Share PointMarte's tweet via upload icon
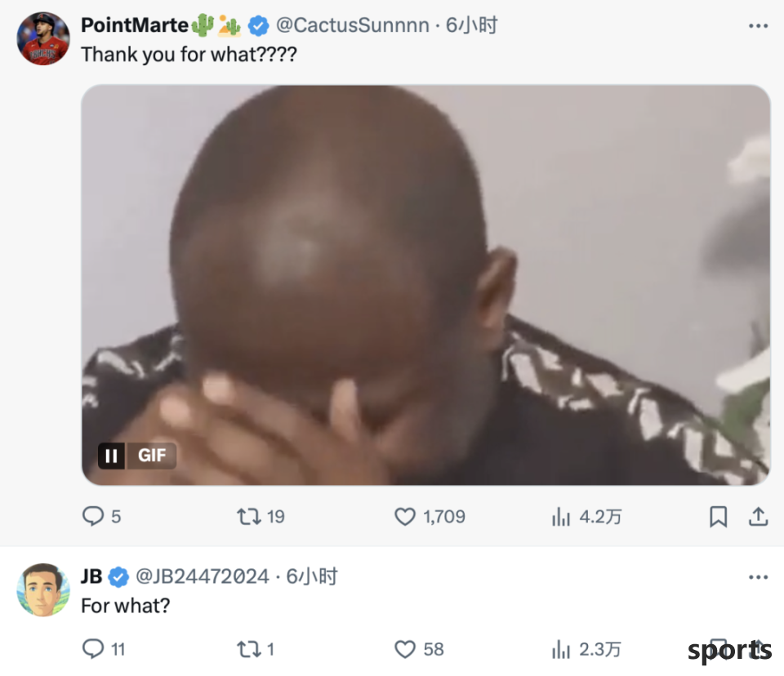 (758, 517)
